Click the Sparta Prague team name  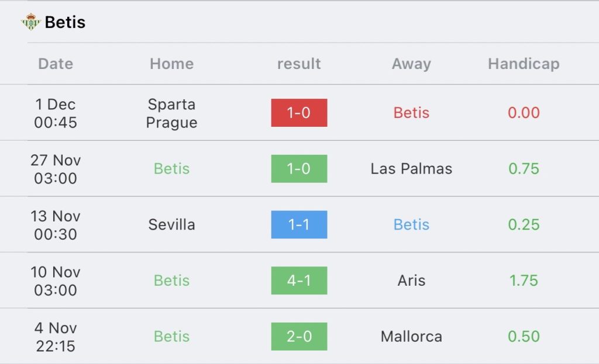click(171, 113)
